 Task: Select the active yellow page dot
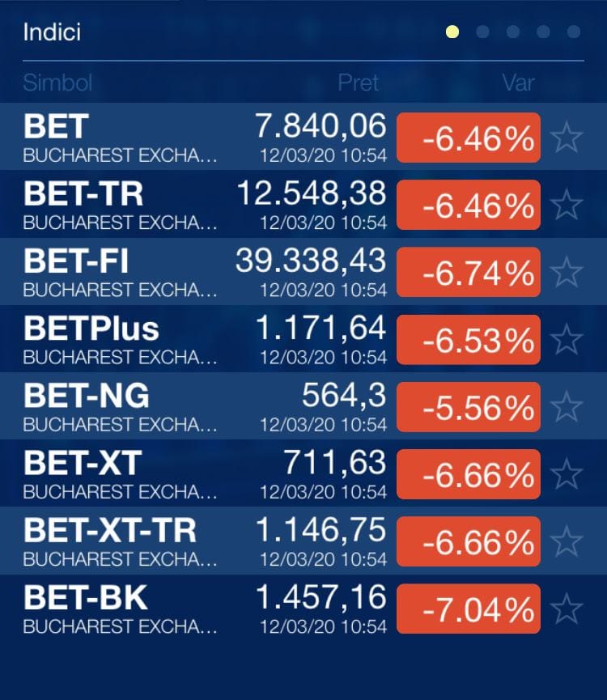pos(452,32)
